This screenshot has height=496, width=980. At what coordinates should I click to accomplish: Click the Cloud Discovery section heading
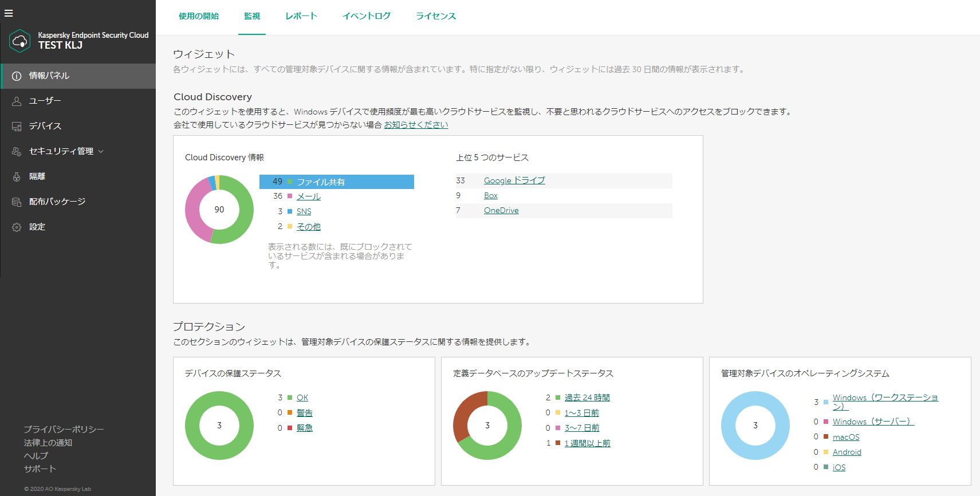click(213, 97)
